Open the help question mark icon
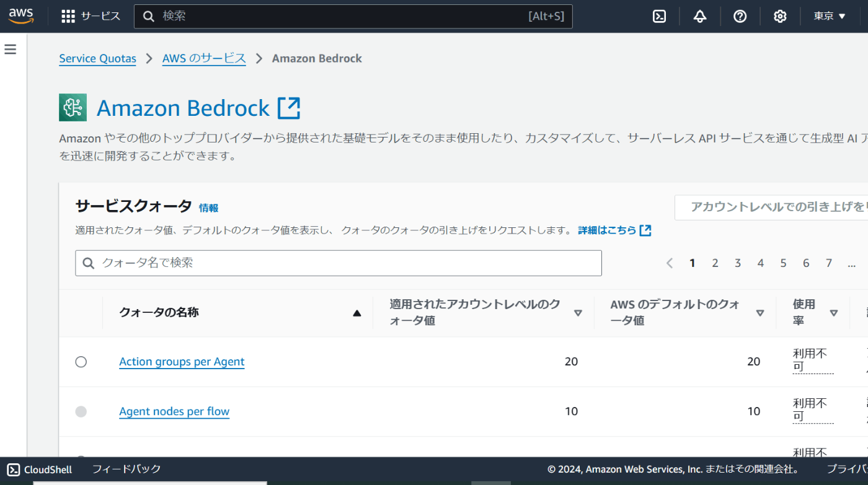 (x=740, y=17)
